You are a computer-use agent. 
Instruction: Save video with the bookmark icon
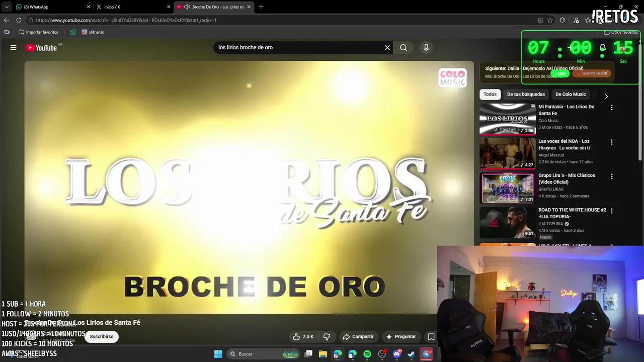click(431, 337)
